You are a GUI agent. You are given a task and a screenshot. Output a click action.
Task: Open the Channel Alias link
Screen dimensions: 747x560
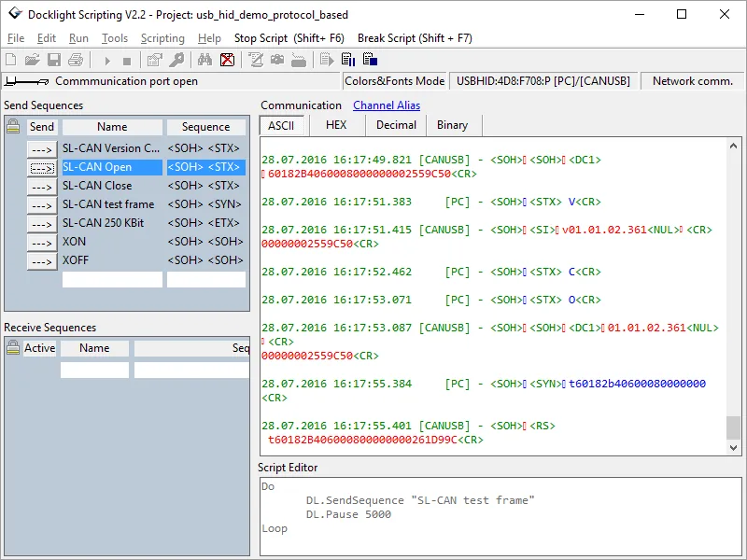click(387, 105)
